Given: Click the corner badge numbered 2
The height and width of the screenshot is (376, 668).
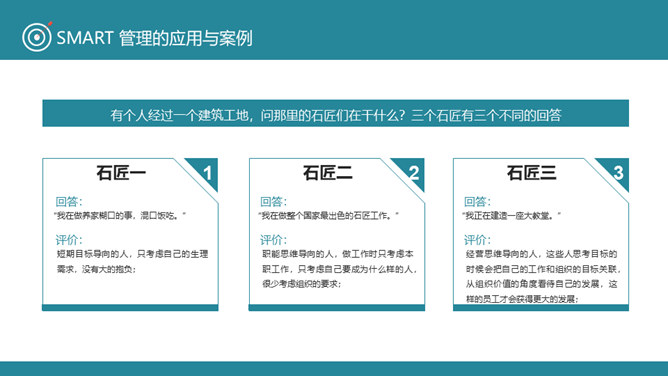Looking at the screenshot, I should point(414,173).
